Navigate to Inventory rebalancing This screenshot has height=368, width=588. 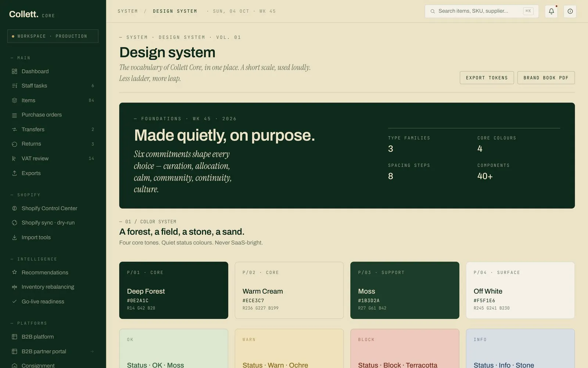click(x=53, y=287)
